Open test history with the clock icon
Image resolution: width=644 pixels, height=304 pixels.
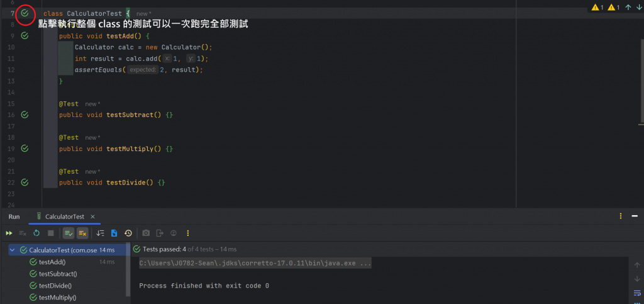pos(128,233)
